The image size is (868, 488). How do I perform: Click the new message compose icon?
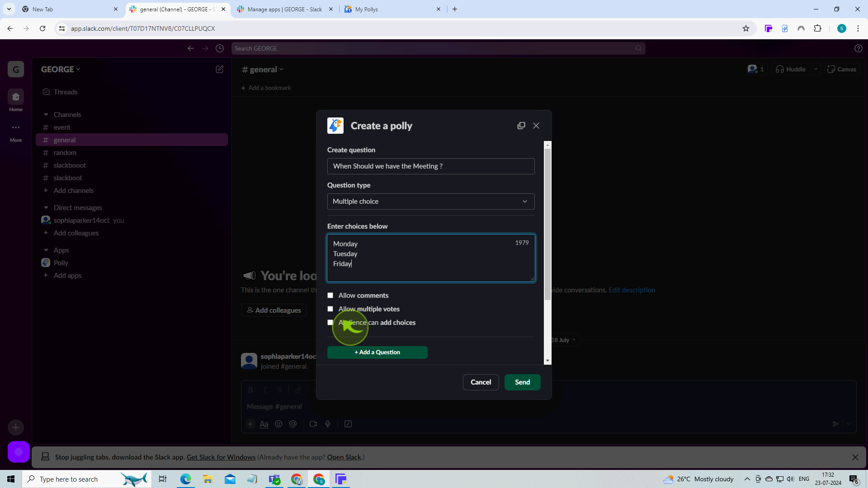(220, 69)
